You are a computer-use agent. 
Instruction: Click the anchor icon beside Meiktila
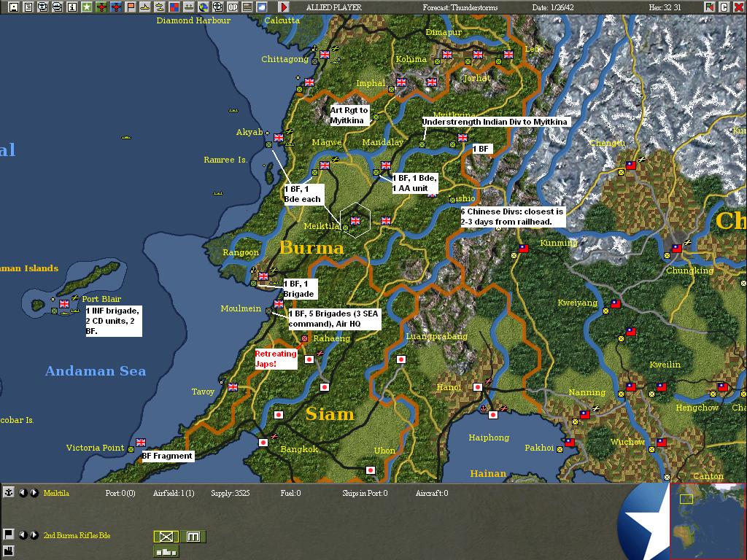pos(8,492)
